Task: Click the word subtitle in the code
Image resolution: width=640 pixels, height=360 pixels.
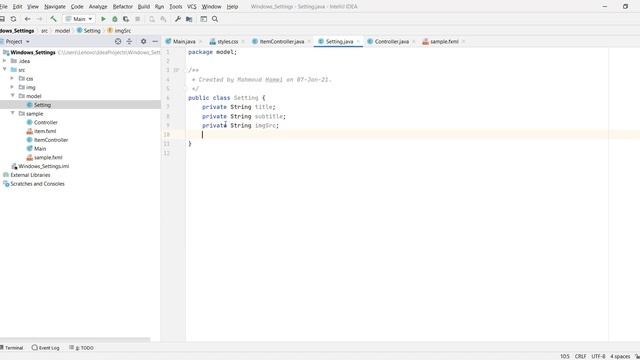Action: point(269,116)
